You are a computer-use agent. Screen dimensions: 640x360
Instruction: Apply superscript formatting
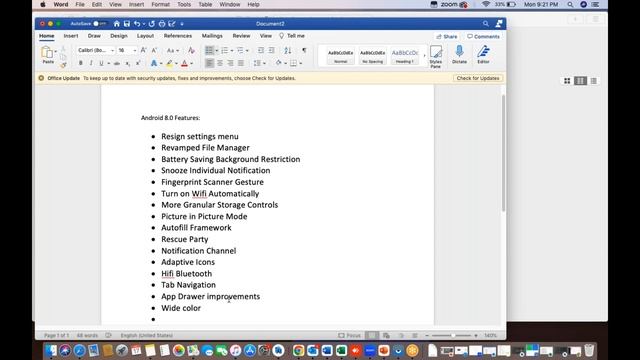(138, 63)
